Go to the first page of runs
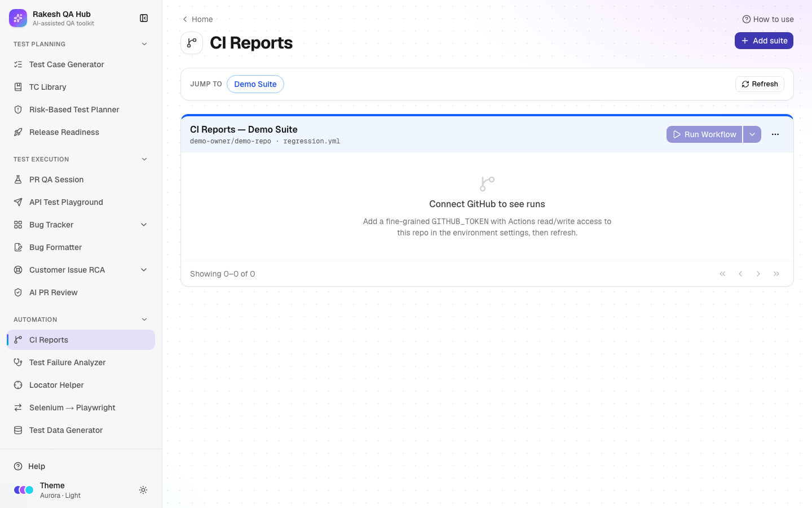Image resolution: width=812 pixels, height=508 pixels. 722,274
